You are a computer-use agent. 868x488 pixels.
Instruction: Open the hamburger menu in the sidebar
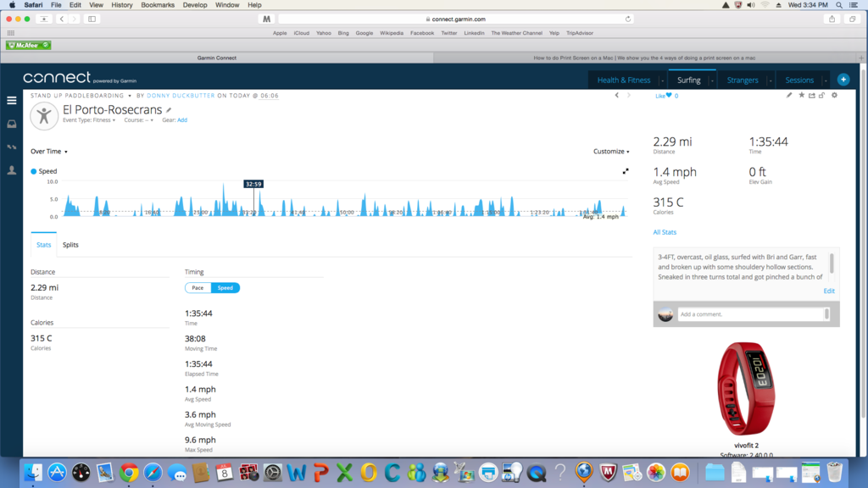tap(11, 101)
